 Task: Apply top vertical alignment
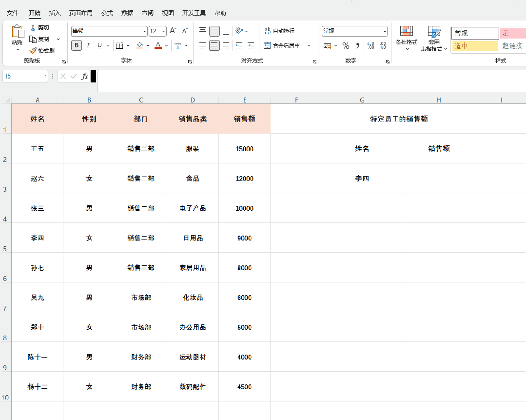[x=202, y=31]
